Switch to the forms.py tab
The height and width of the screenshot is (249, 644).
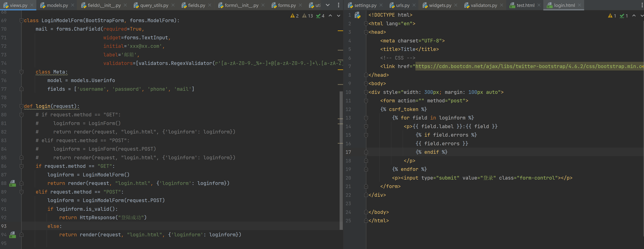click(x=287, y=5)
